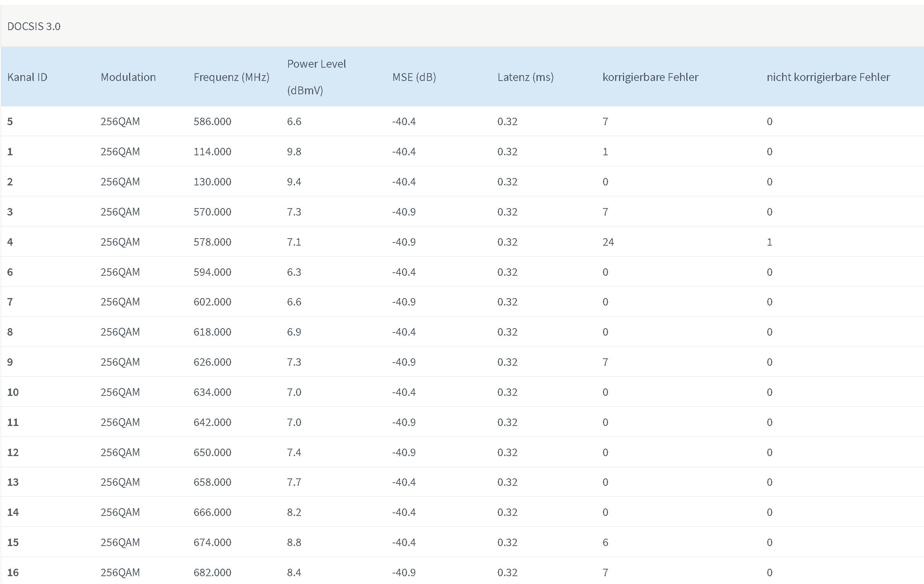Select the Power Level (dBmV) header

pos(317,77)
